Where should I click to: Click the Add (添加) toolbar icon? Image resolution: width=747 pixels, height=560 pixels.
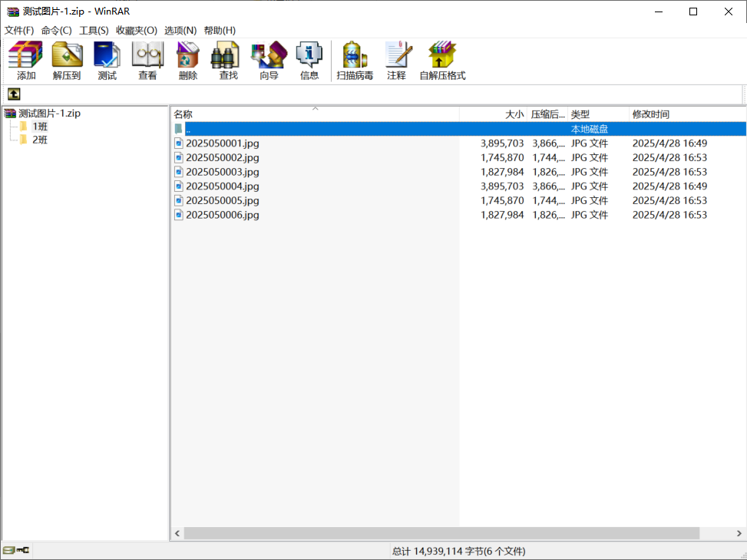tap(26, 61)
